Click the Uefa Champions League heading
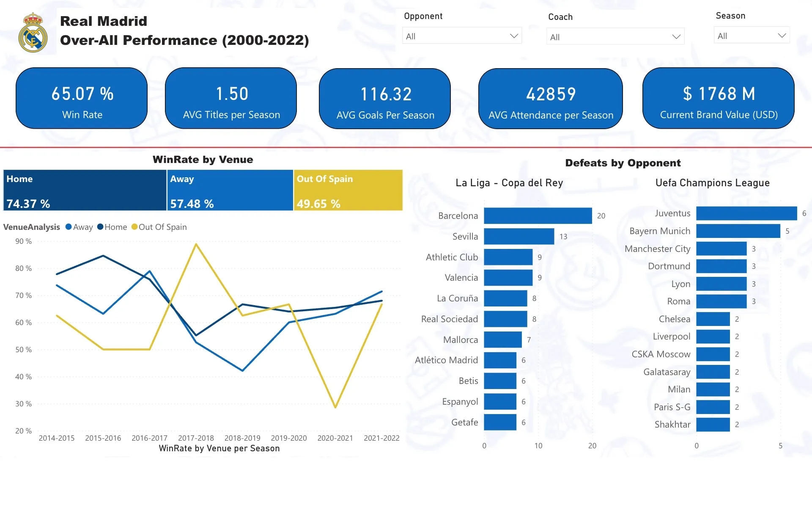The height and width of the screenshot is (508, 812). coord(713,183)
